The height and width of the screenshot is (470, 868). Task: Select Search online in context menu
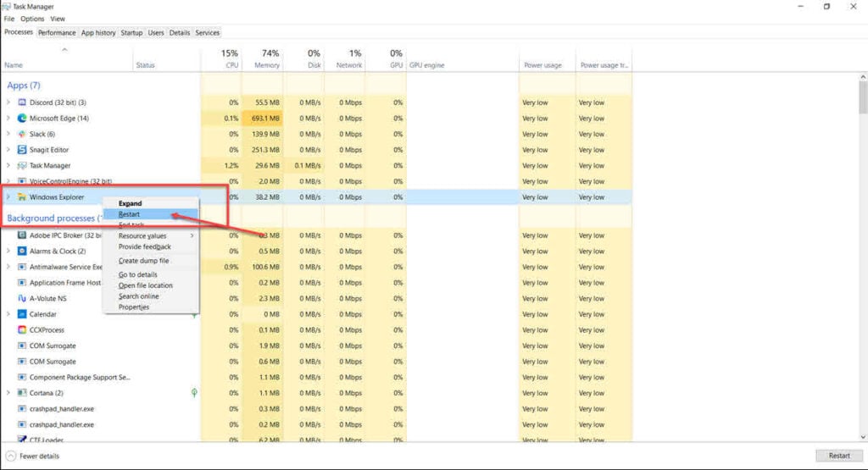pyautogui.click(x=151, y=296)
